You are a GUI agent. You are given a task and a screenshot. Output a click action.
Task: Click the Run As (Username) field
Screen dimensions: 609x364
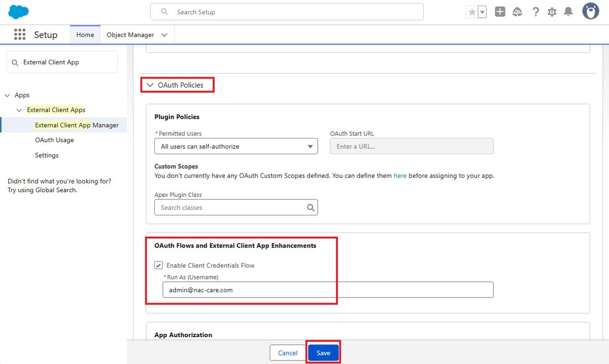click(x=328, y=289)
